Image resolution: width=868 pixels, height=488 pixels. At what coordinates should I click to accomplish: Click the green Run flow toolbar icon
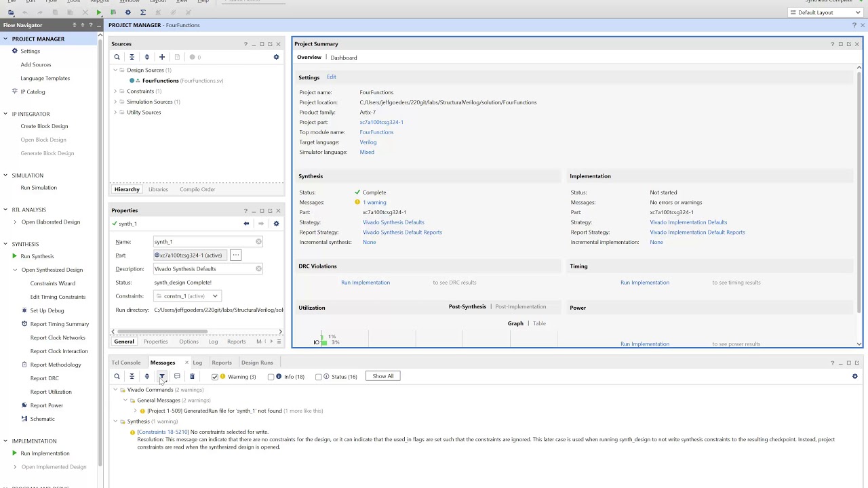99,12
